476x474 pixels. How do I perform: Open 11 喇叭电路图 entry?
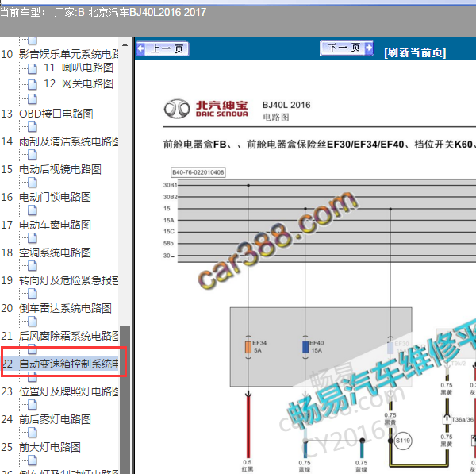79,67
